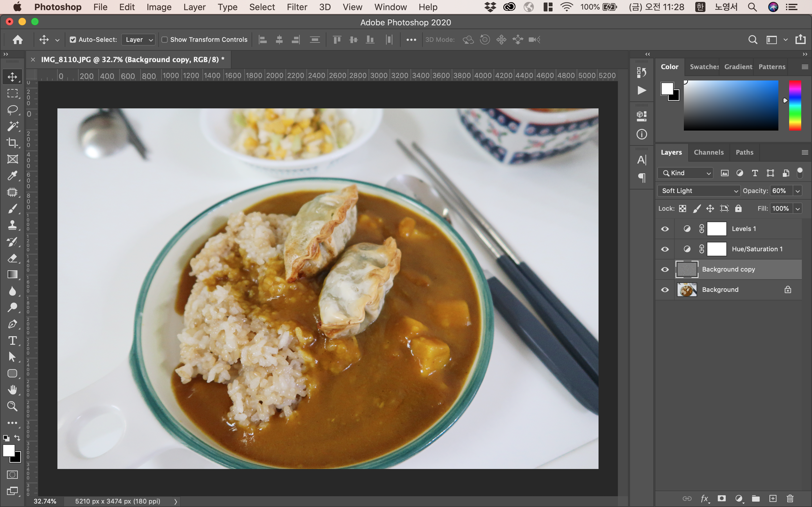This screenshot has height=507, width=812.
Task: Click the delete layer trash icon
Action: 790,499
